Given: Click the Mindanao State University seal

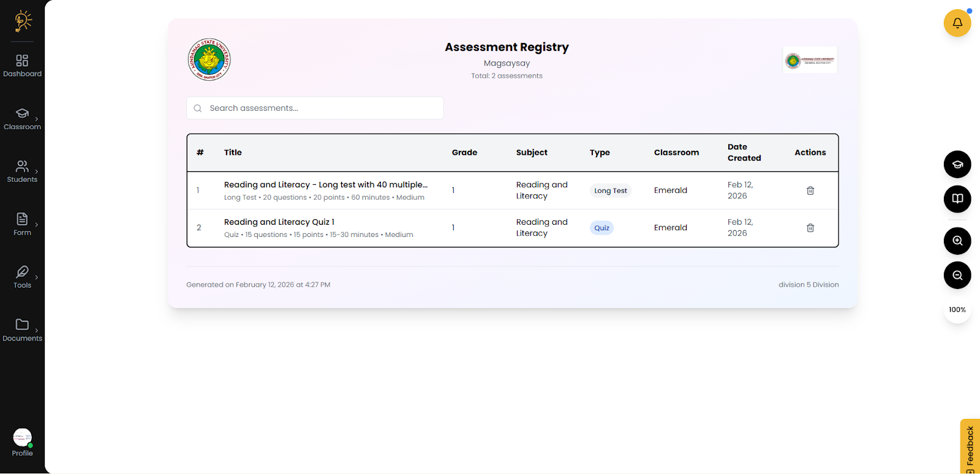Looking at the screenshot, I should pos(209,59).
